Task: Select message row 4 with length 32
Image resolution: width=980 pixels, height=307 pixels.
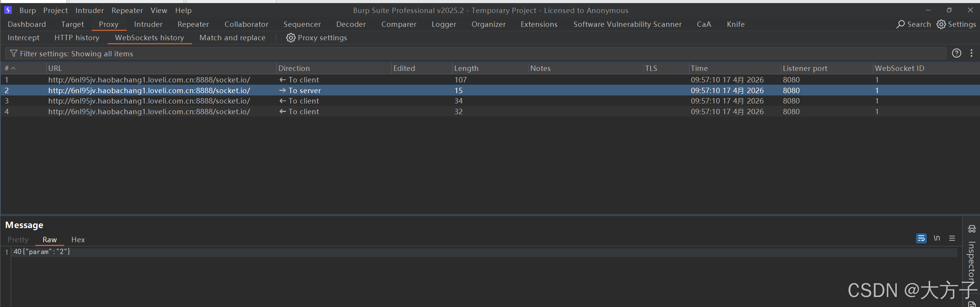Action: tap(490, 112)
